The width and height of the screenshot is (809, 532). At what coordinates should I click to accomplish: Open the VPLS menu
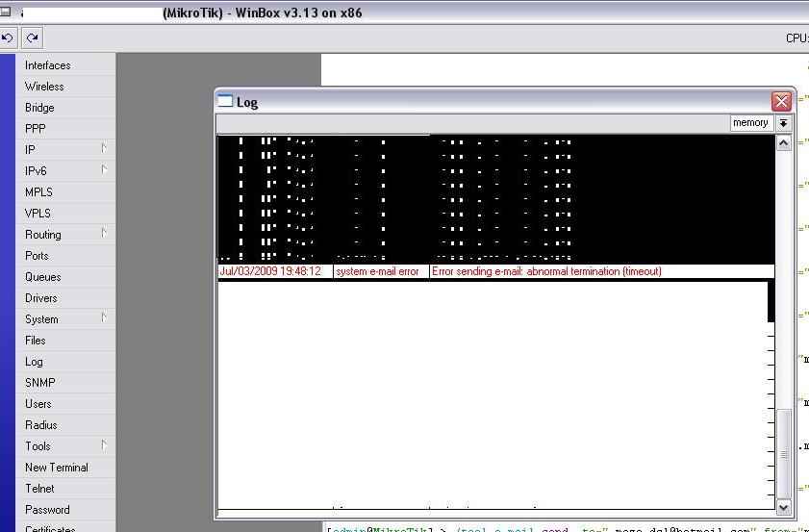[65, 214]
